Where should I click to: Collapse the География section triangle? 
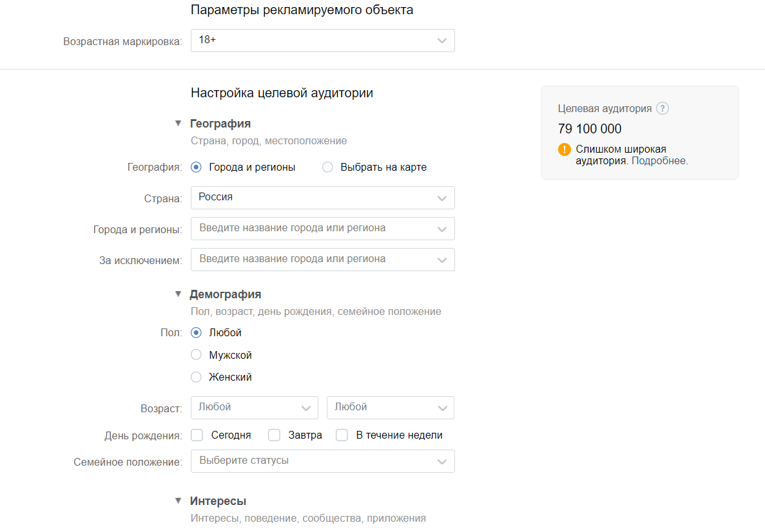(178, 123)
